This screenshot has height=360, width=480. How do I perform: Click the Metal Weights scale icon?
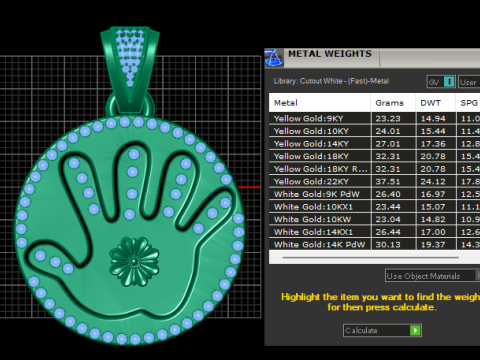(x=274, y=58)
